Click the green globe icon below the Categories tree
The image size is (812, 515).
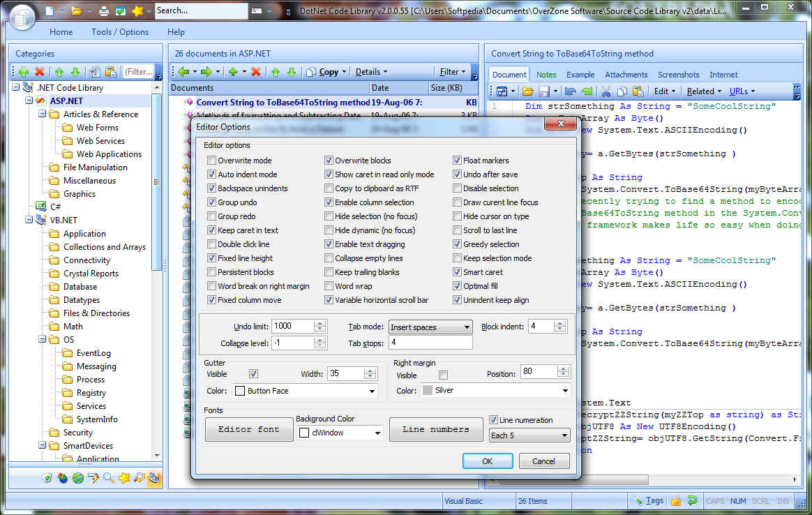(78, 478)
